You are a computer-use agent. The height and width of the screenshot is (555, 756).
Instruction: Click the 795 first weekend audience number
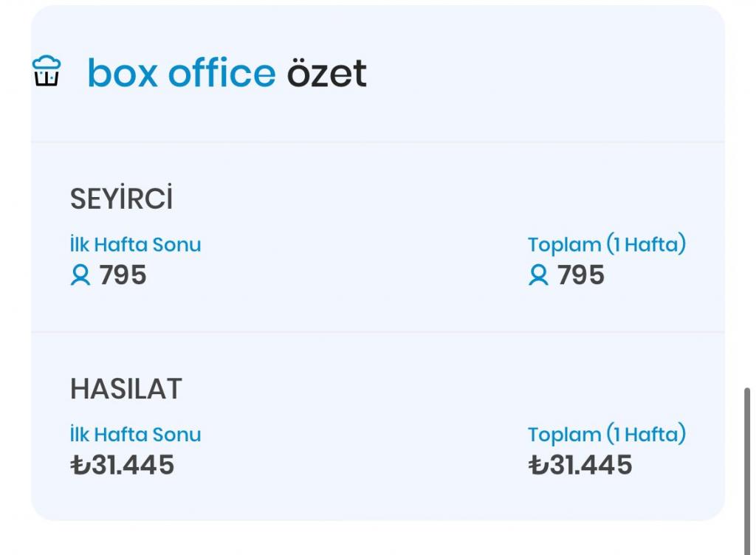coord(123,275)
